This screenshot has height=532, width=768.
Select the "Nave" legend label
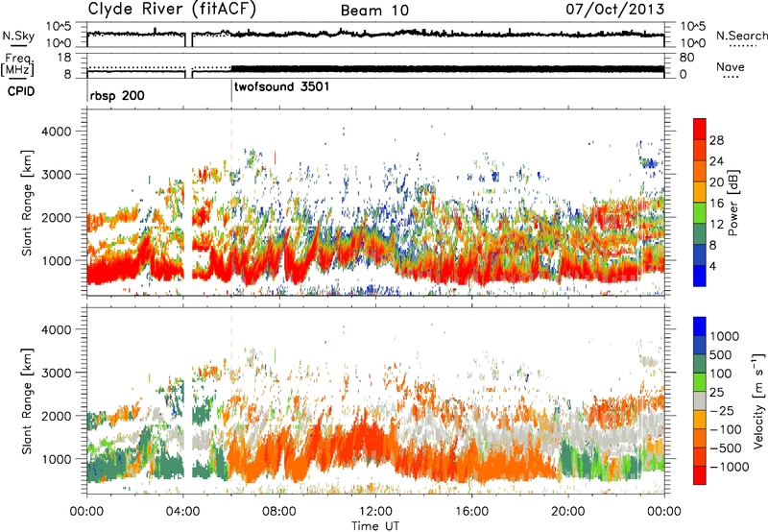point(731,66)
